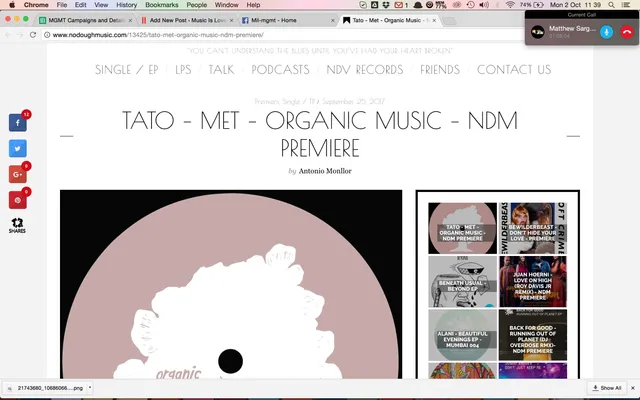
Task: Click Matthew Sarg caller avatar
Action: click(x=538, y=32)
